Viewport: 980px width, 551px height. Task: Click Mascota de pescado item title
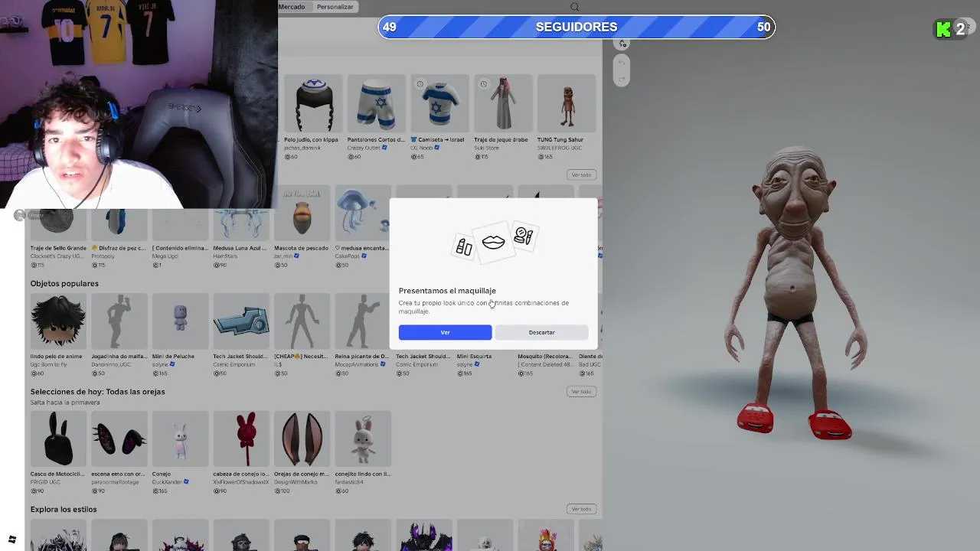point(301,248)
